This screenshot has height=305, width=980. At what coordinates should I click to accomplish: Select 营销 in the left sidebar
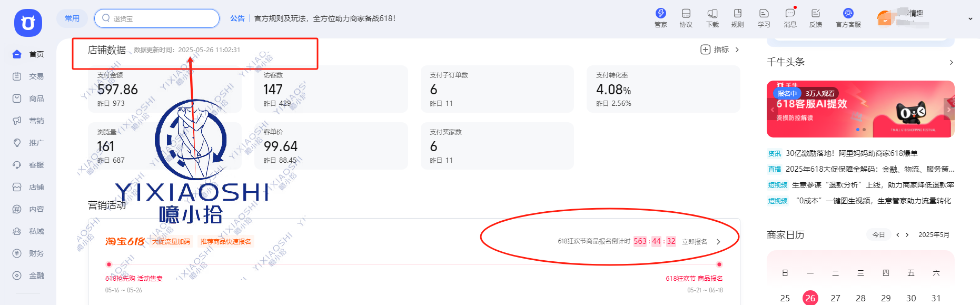coord(36,121)
